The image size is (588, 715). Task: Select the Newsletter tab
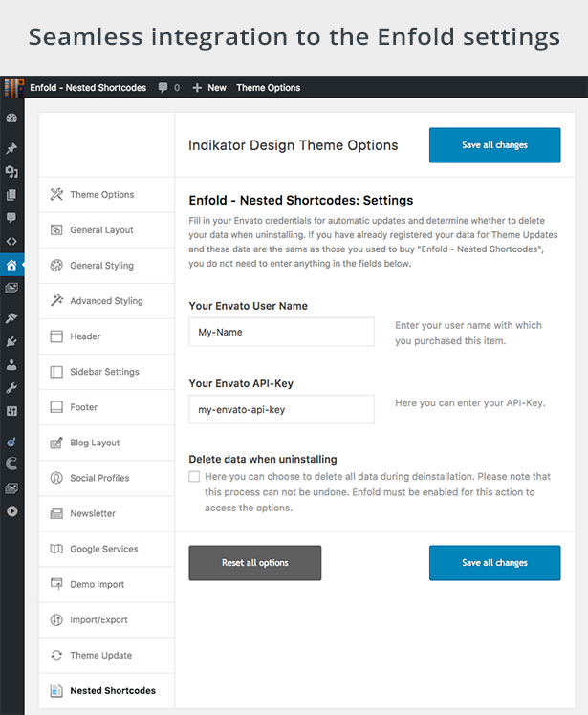[107, 513]
